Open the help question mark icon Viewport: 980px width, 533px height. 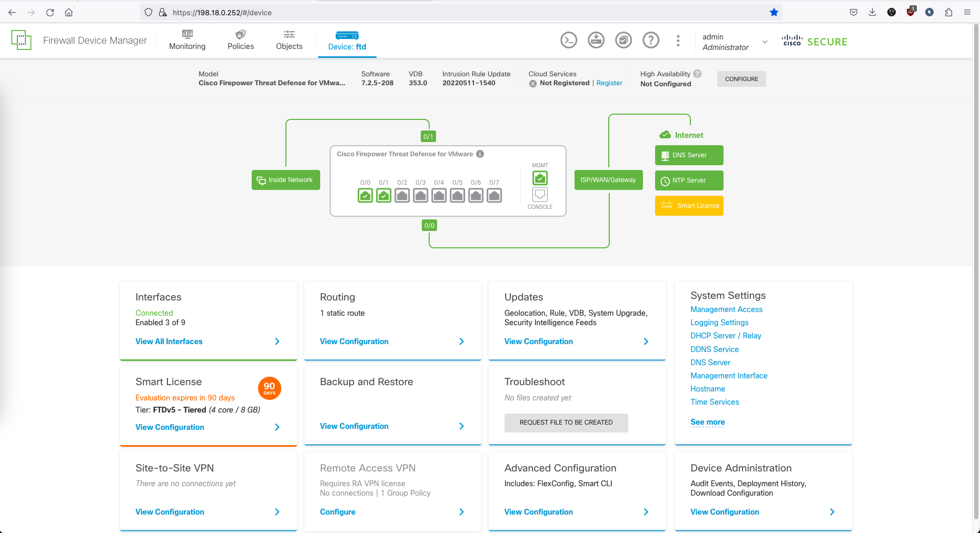coord(651,40)
